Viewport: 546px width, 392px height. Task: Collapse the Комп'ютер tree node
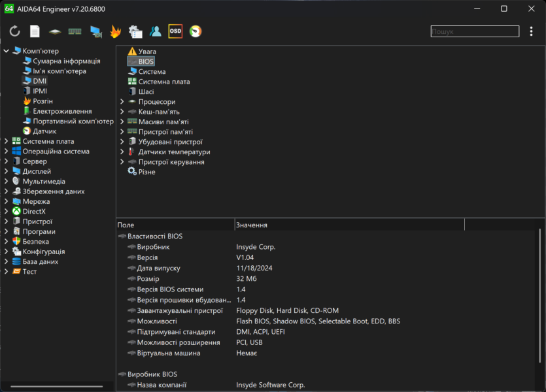[x=7, y=51]
